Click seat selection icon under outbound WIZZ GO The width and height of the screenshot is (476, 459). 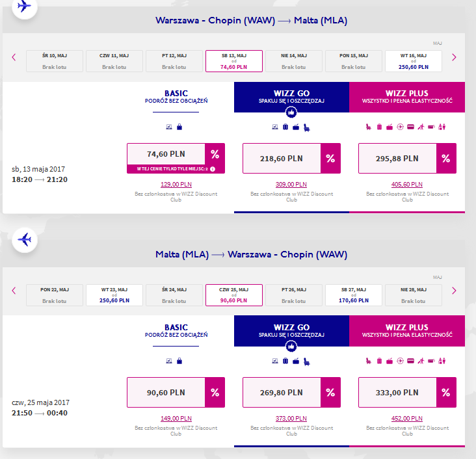coord(307,128)
